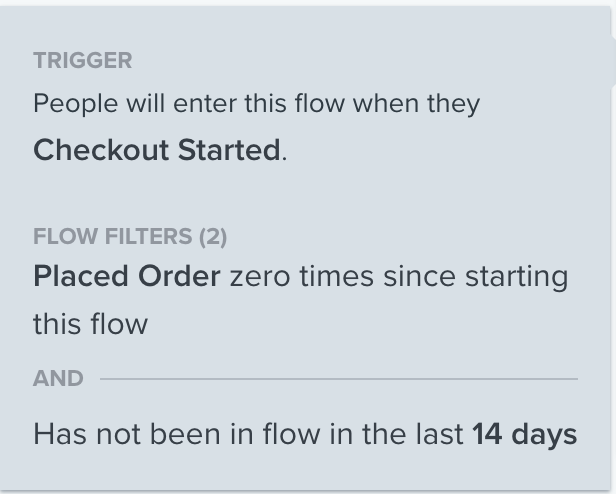
Task: Select the 14 days time window value
Action: (524, 434)
